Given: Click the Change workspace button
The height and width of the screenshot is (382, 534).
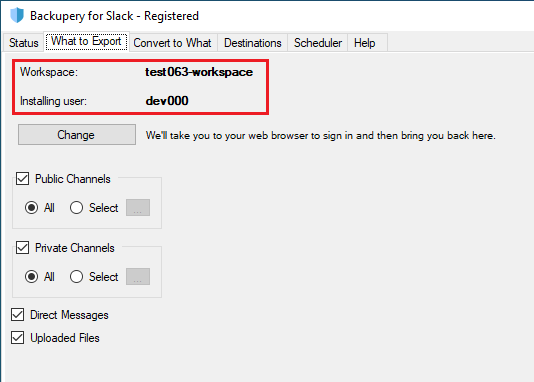Looking at the screenshot, I should tap(77, 135).
